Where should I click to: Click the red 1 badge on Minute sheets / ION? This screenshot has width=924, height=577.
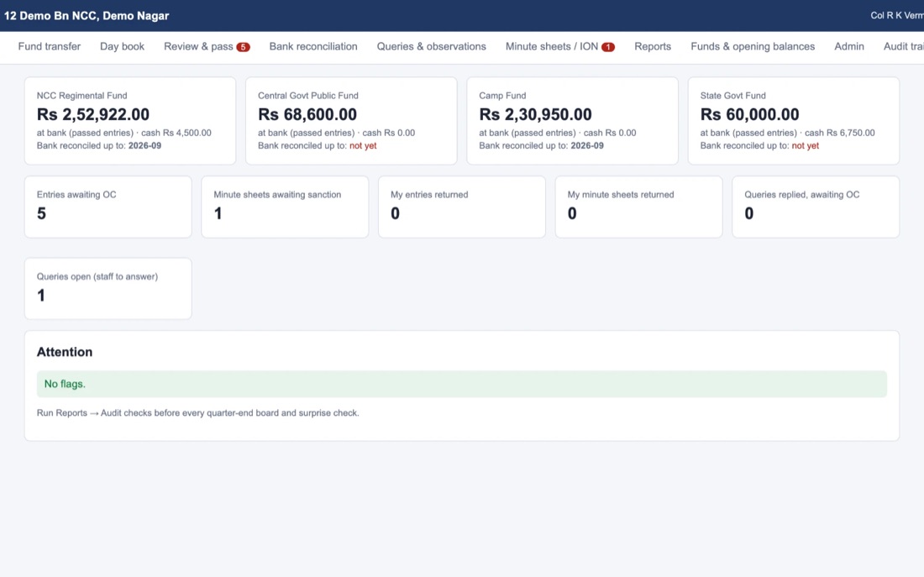point(607,47)
